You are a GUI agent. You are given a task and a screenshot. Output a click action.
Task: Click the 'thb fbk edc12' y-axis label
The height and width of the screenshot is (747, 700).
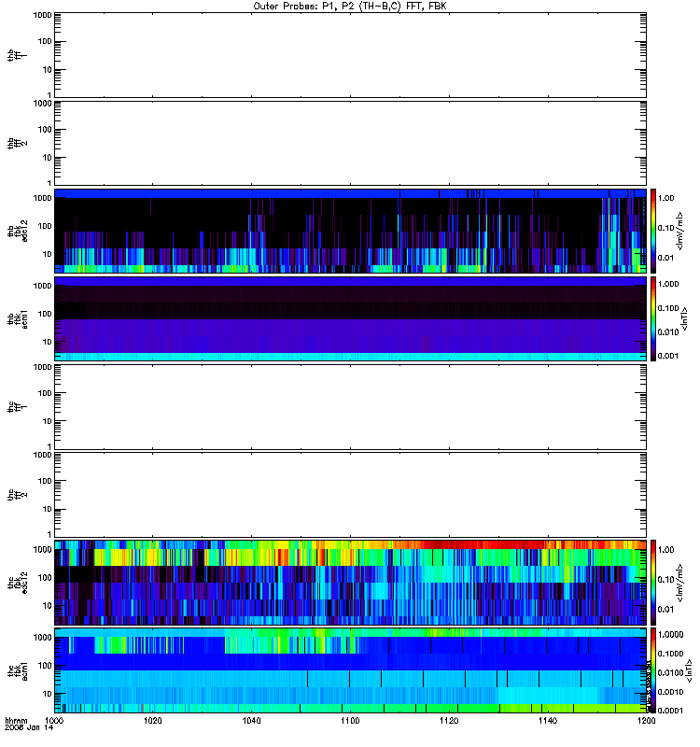coord(17,231)
